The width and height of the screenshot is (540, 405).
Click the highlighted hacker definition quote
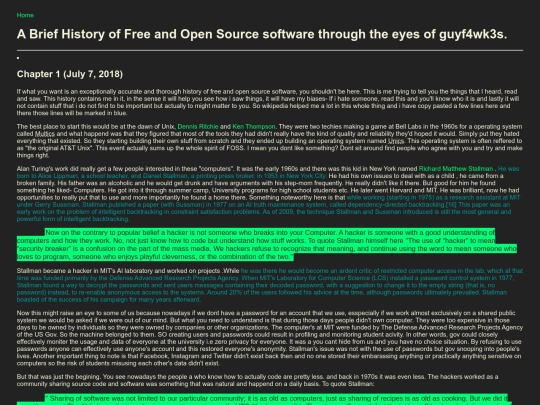[267, 245]
